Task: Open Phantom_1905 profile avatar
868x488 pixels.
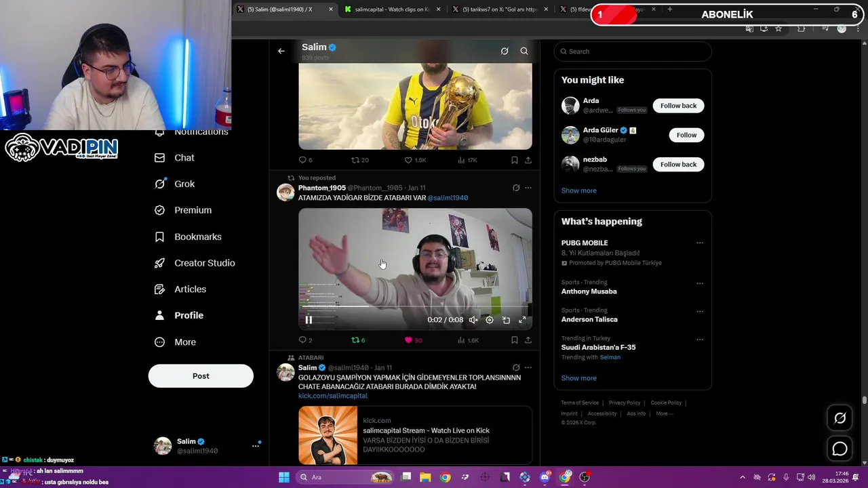Action: tap(285, 192)
